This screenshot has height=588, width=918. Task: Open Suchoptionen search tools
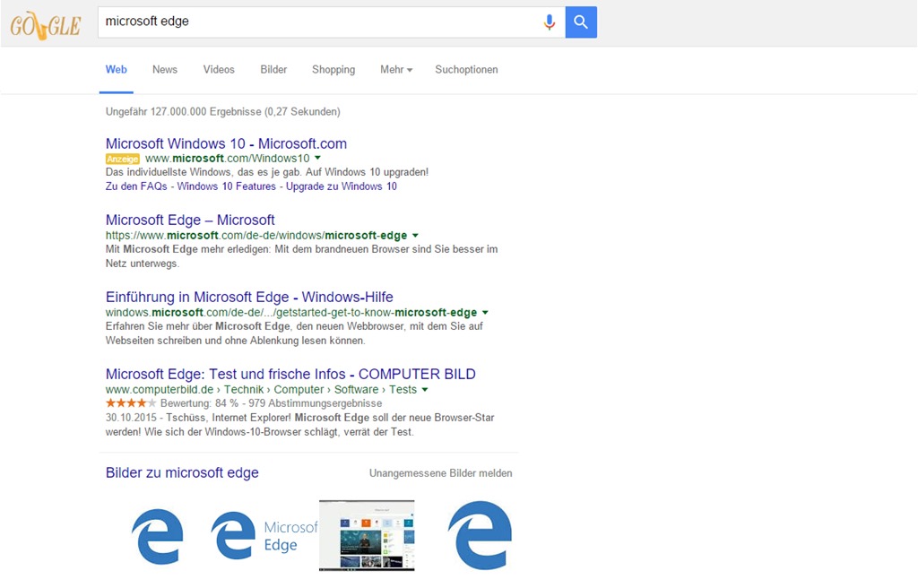point(466,70)
